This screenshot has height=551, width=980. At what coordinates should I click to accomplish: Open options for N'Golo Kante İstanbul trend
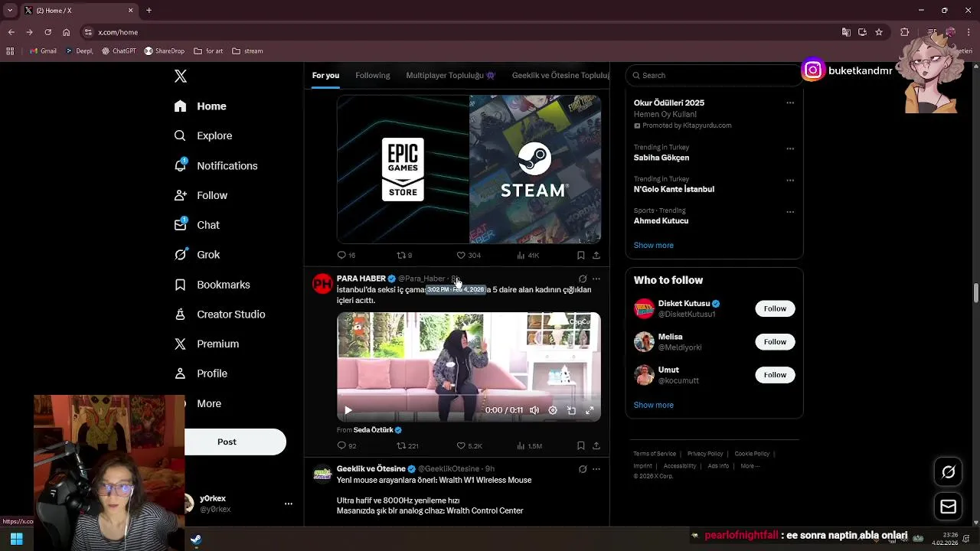click(790, 181)
